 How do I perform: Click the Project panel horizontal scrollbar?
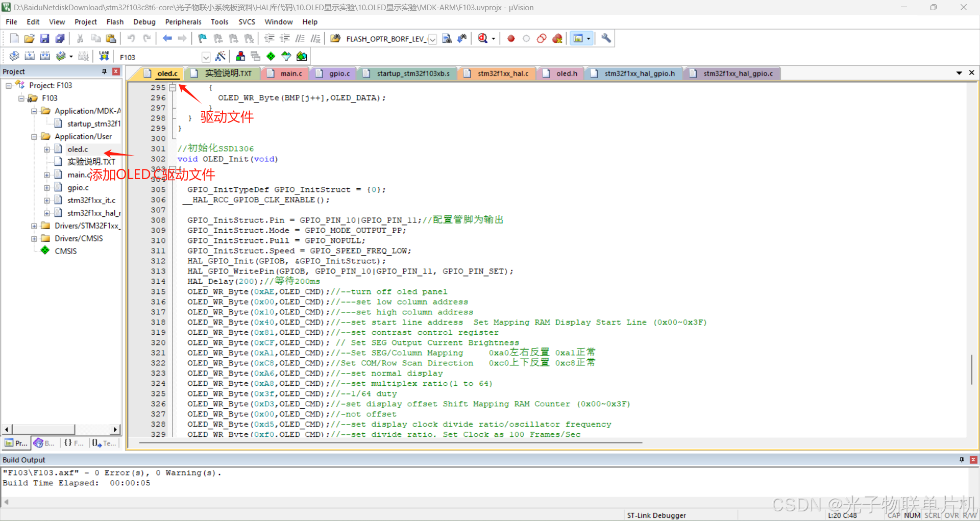[43, 429]
